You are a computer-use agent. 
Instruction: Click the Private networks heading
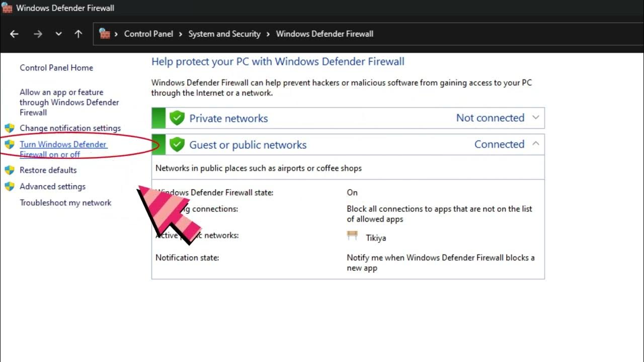coord(228,119)
